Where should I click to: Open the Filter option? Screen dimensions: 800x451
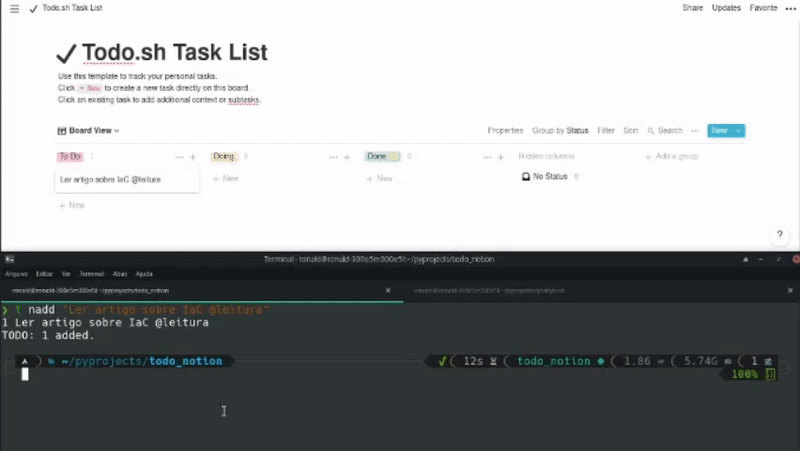coord(606,131)
